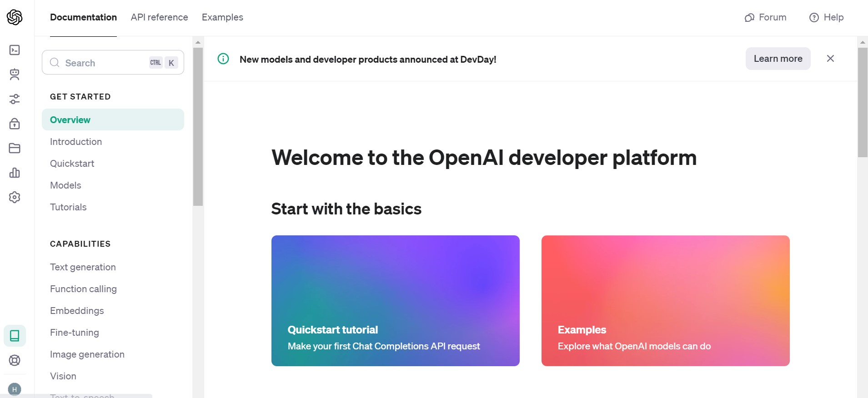
Task: Open the API keys lock icon
Action: click(15, 124)
